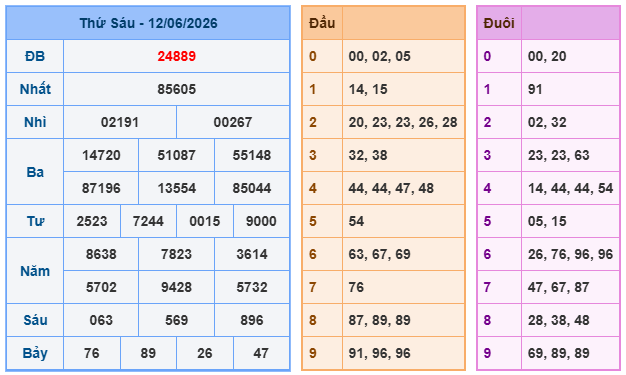Select Đuôi row values 05, 15
626x375 pixels.
tap(547, 221)
